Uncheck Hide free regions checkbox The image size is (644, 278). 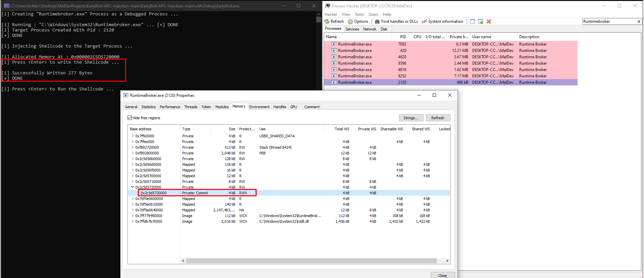[x=129, y=118]
